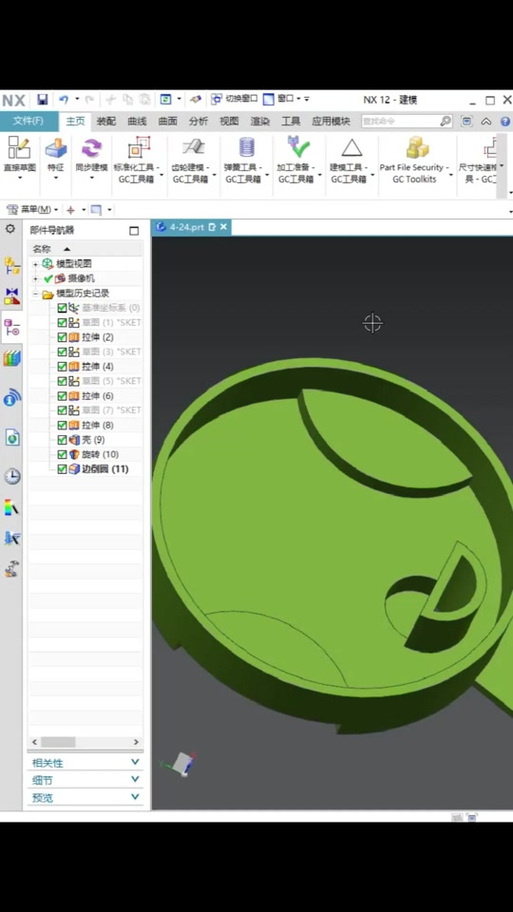Uncheck the 旋转 (10) checkbox
The image size is (513, 912).
[62, 454]
